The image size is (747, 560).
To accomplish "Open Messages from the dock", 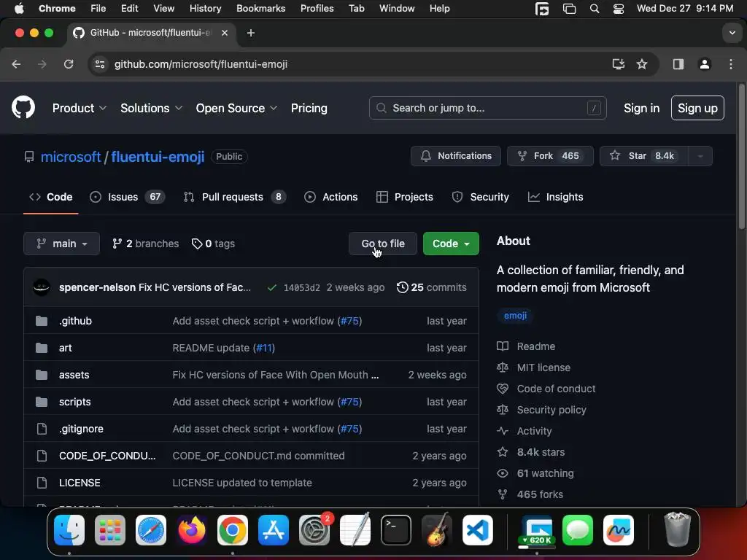I will 578,529.
